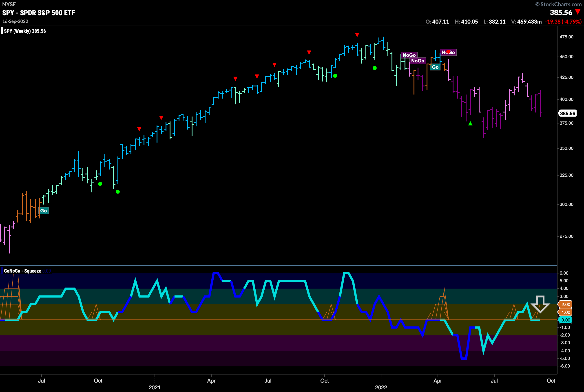Viewport: 584px width, 392px height.
Task: Click the 16-Sep-2022 date label
Action: click(15, 21)
